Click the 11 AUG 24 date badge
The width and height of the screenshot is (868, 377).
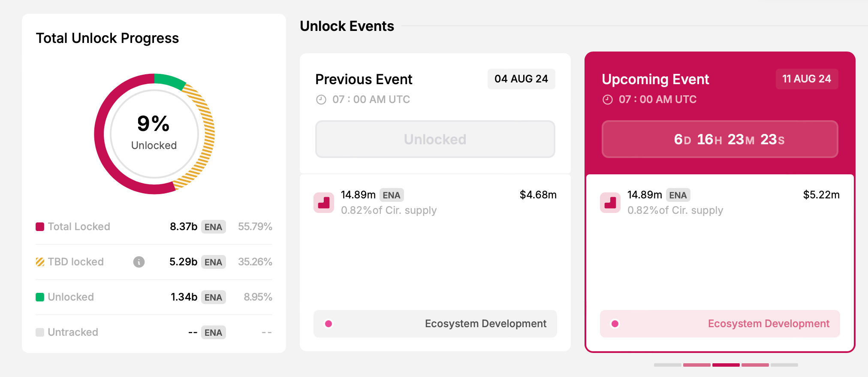pos(807,79)
